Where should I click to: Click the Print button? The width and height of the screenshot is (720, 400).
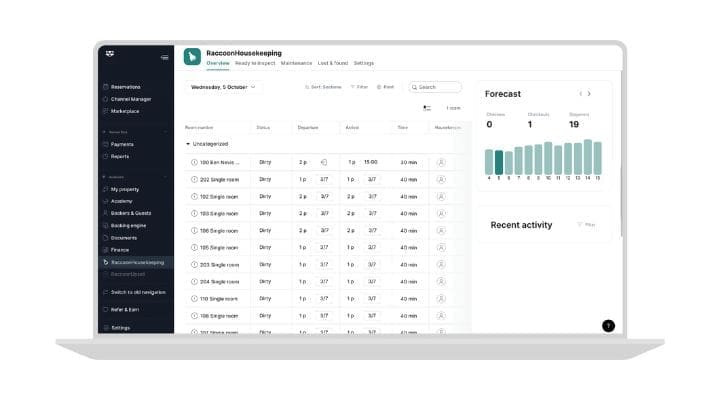pyautogui.click(x=385, y=87)
